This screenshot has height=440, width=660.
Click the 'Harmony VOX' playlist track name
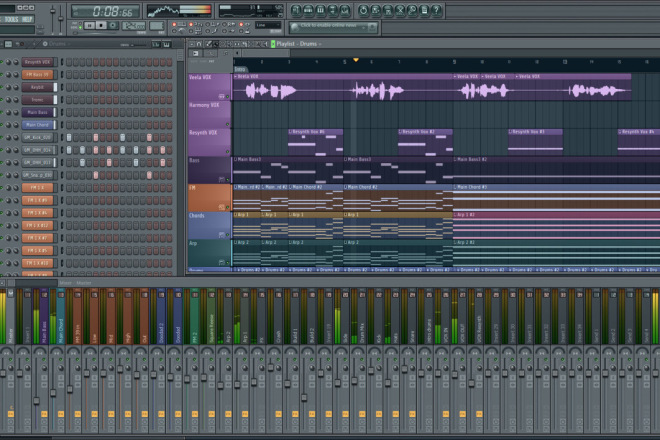[x=204, y=105]
